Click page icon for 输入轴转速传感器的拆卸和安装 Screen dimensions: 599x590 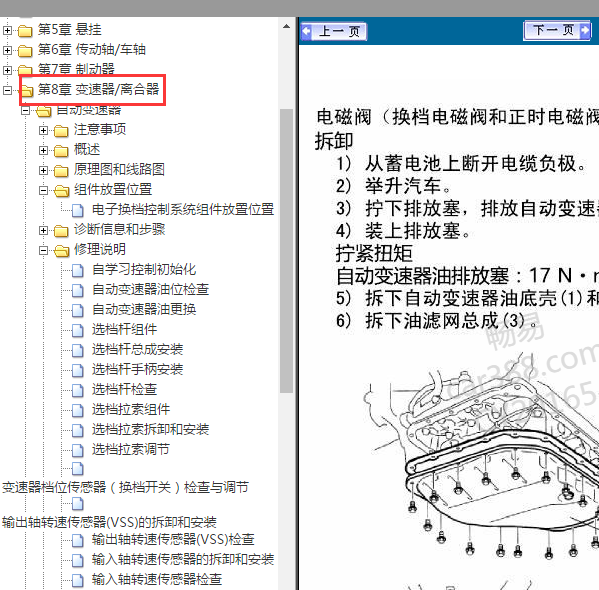pos(78,560)
